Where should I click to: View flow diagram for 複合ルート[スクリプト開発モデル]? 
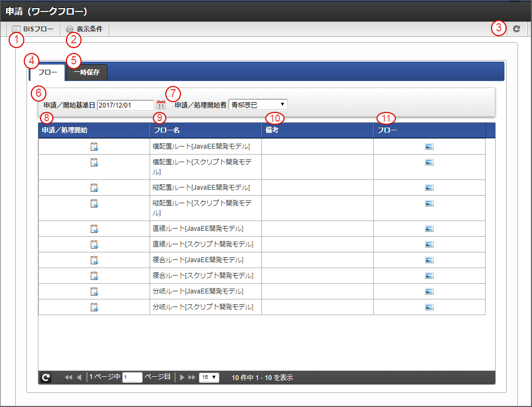[x=429, y=276]
